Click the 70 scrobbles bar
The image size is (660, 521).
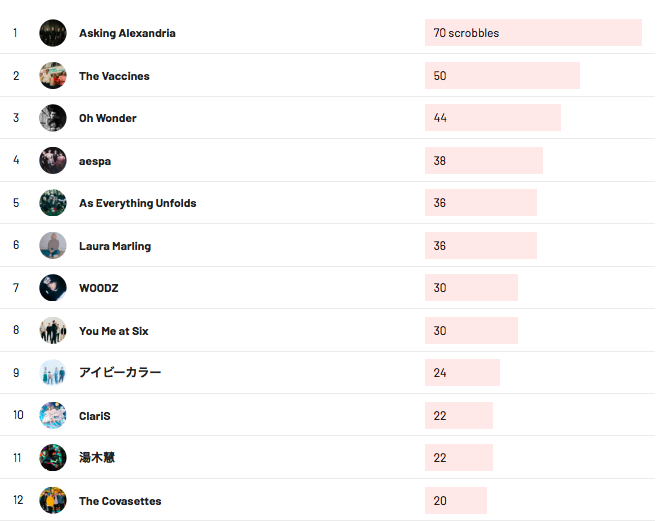(533, 33)
